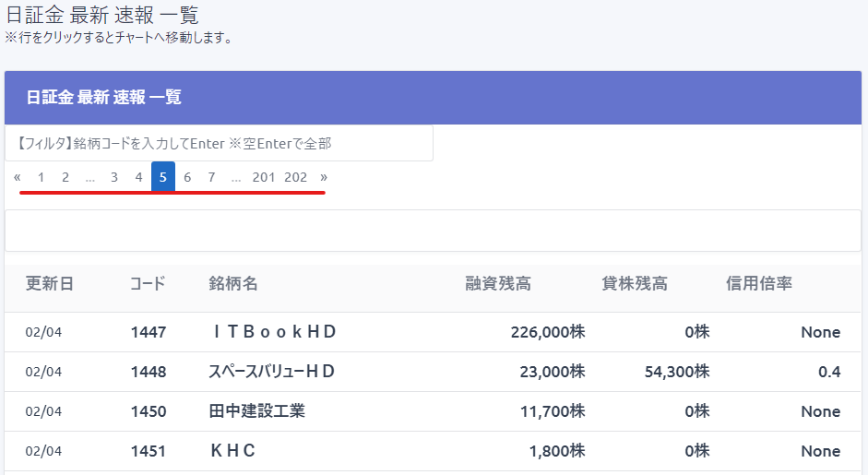Open chart for 1451 KHC row

tap(232, 451)
